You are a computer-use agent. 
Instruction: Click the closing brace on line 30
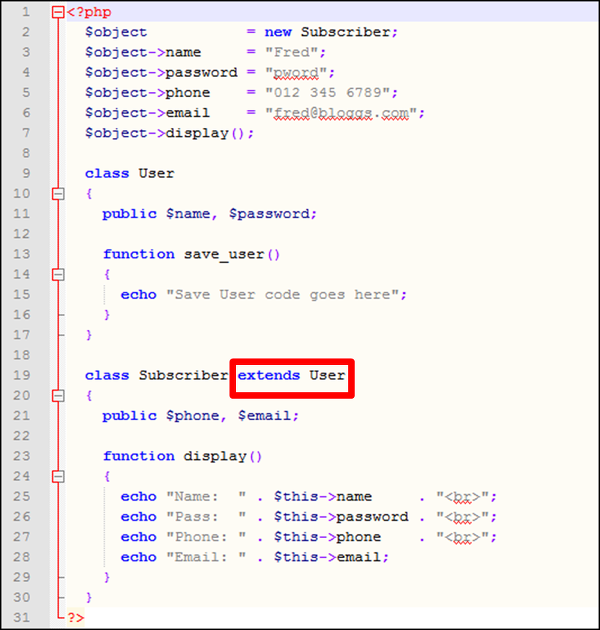pos(89,597)
